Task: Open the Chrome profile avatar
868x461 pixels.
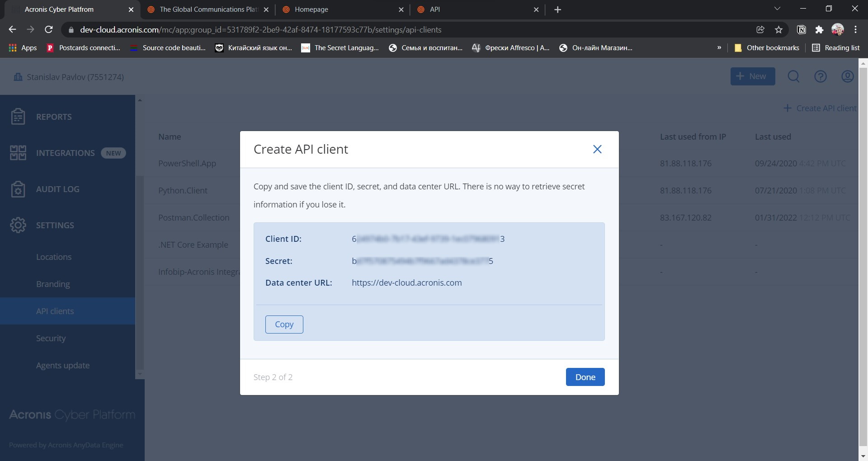Action: click(837, 29)
